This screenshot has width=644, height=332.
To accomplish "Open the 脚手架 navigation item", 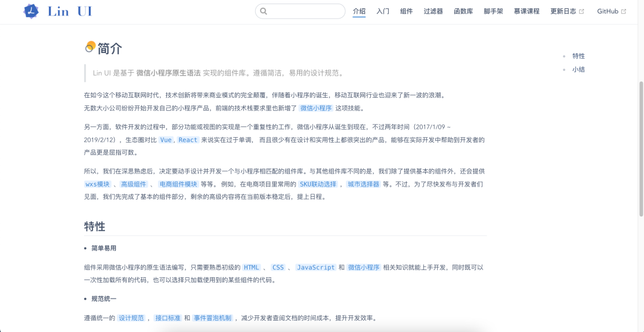I will [493, 11].
